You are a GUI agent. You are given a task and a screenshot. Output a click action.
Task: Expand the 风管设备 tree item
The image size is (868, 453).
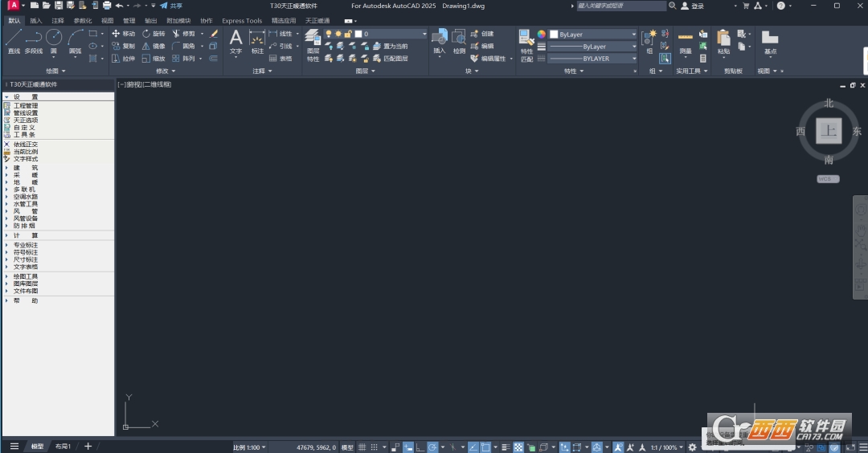6,218
